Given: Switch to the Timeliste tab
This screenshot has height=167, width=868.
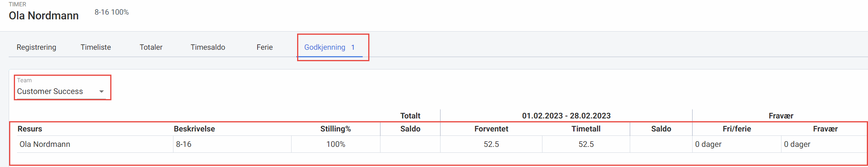Looking at the screenshot, I should tap(96, 47).
